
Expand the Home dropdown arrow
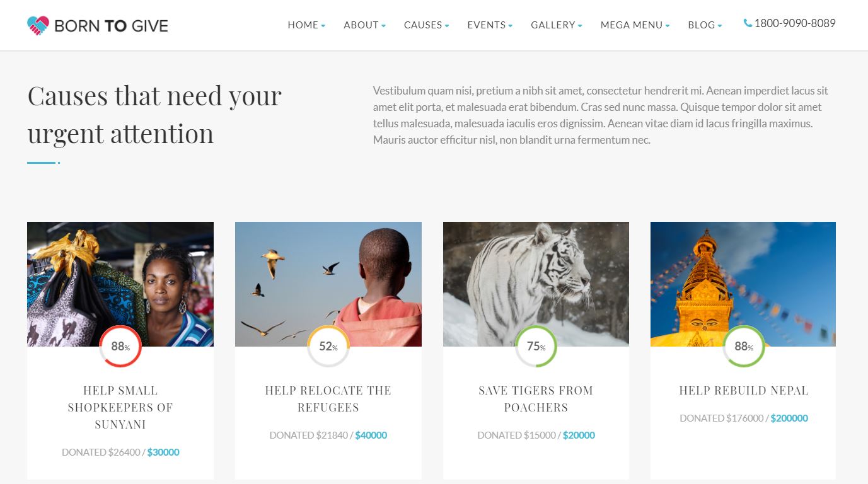(x=323, y=26)
